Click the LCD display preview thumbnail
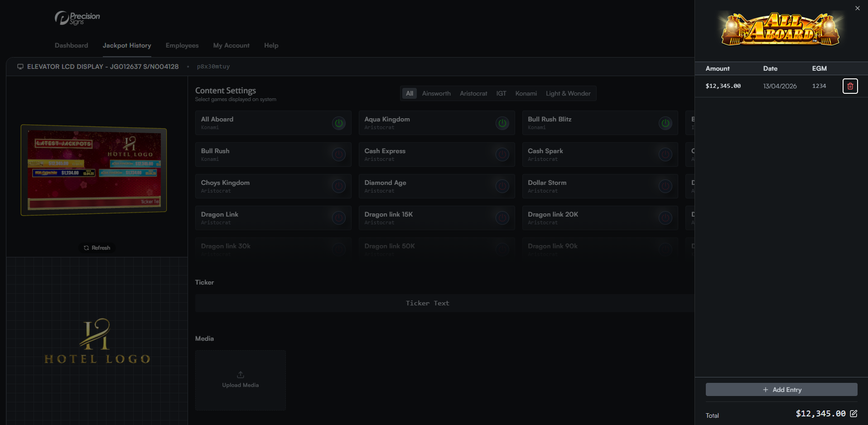The height and width of the screenshot is (425, 868). (94, 170)
